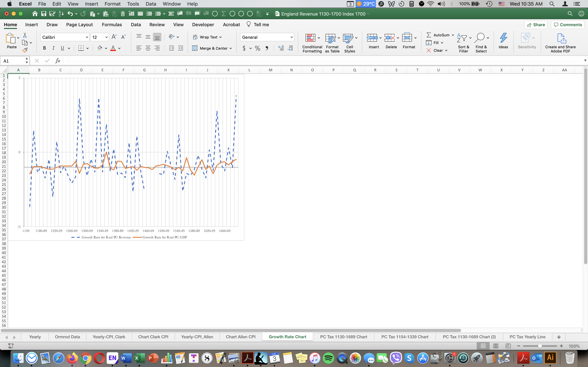Screen dimensions: 588x367
Task: Open the Calibri font name dropdown
Action: pos(87,37)
